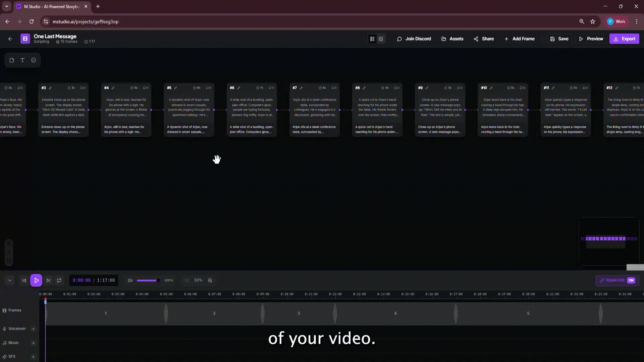Select the M Studio browser tab
Viewport: 644px width, 362px height.
point(50,6)
